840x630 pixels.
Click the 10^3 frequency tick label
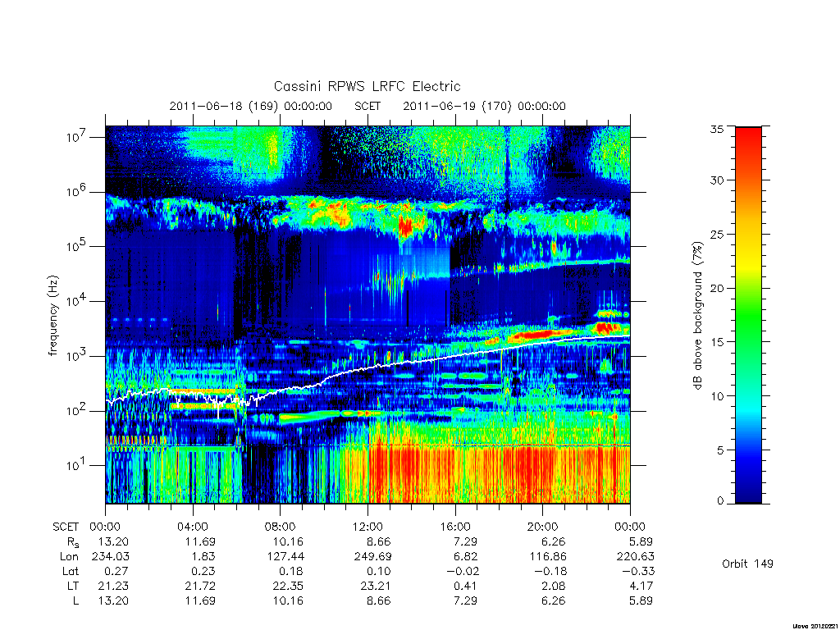(x=77, y=356)
